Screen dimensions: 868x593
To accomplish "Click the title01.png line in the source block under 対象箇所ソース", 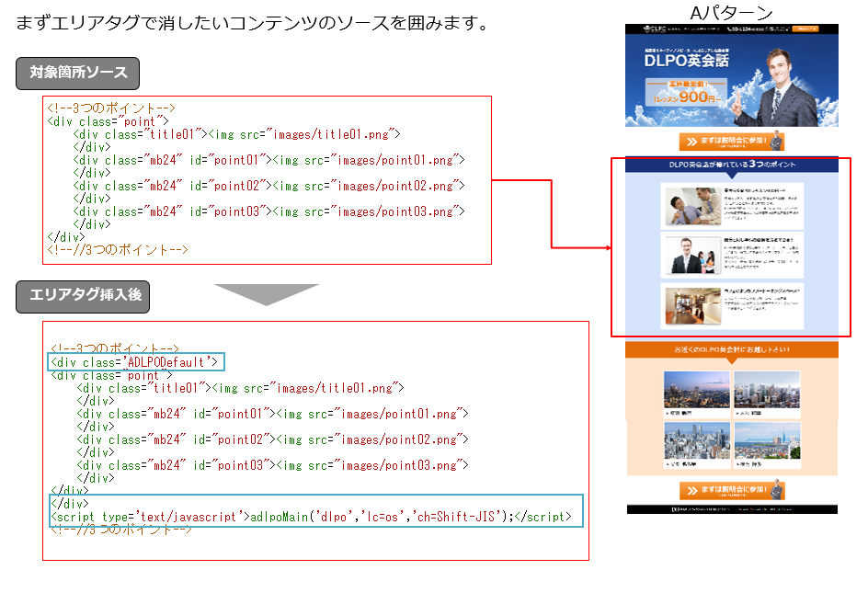I will (x=237, y=134).
